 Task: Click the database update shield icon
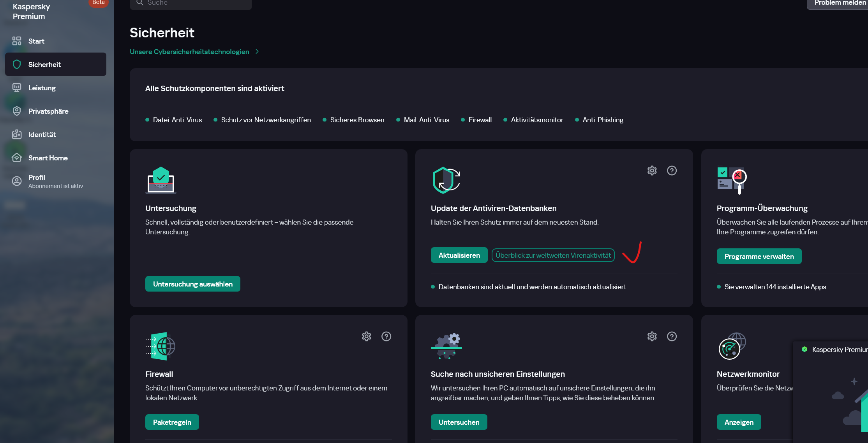pyautogui.click(x=446, y=180)
